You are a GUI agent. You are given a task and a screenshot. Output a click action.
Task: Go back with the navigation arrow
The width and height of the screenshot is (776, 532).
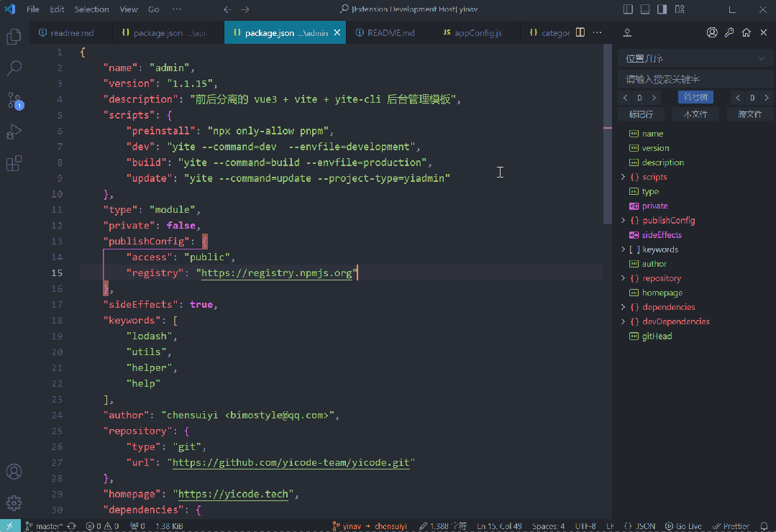coord(228,9)
